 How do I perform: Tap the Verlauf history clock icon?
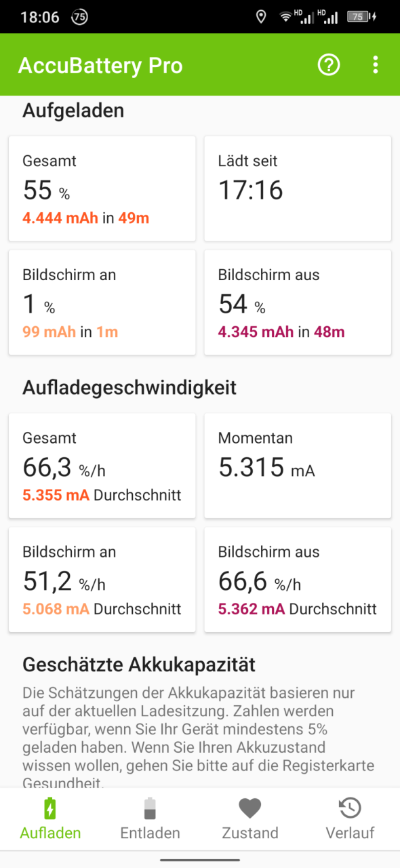(x=350, y=808)
